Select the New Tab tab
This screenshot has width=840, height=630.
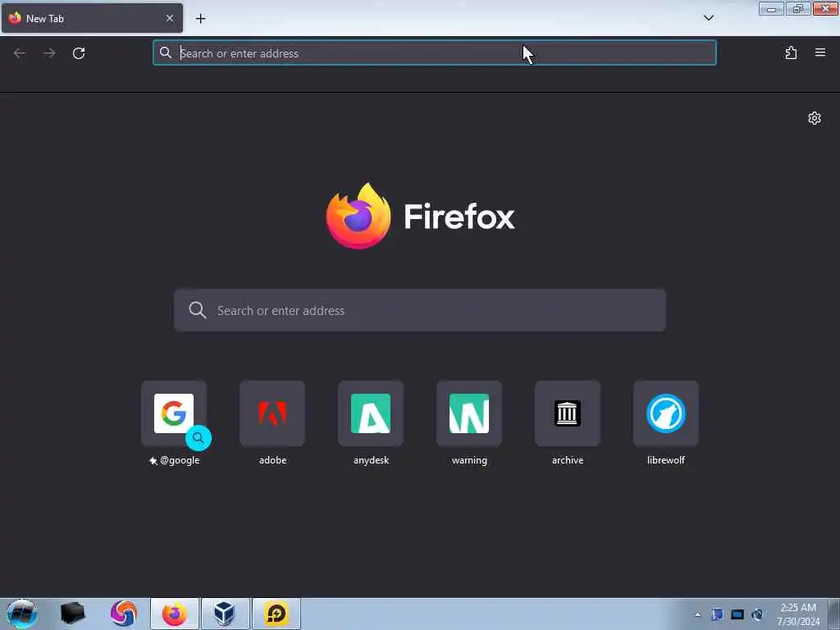(x=92, y=18)
